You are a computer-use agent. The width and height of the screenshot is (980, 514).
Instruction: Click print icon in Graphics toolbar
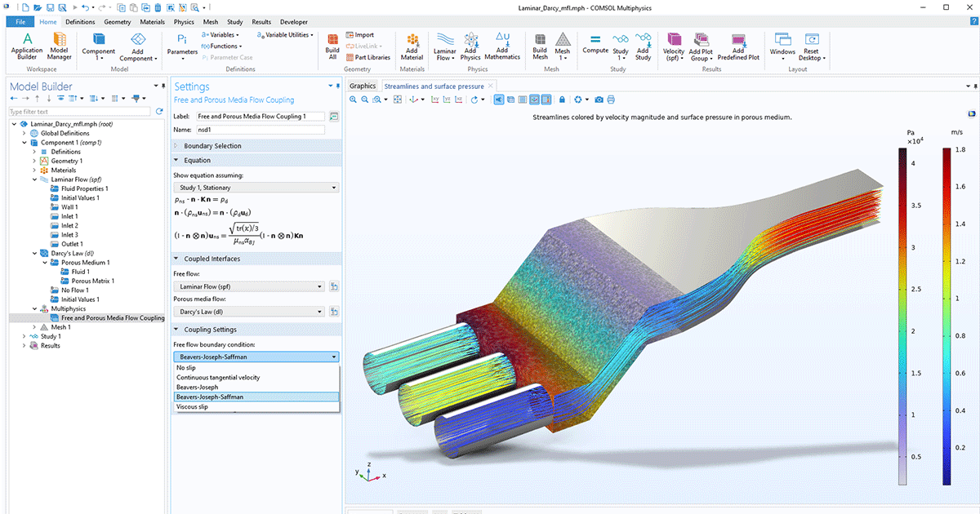[611, 100]
